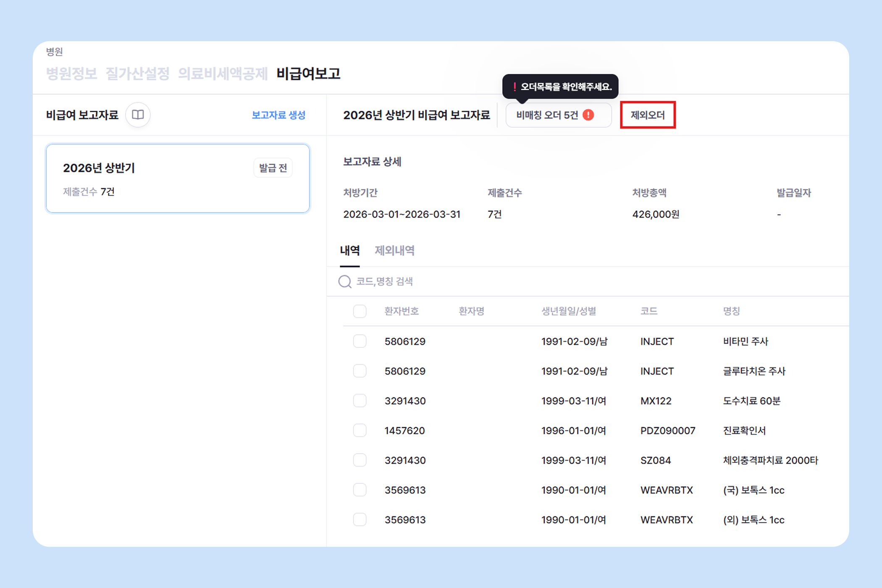Switch to the 제외내역 tab
Image resolution: width=882 pixels, height=588 pixels.
(394, 251)
